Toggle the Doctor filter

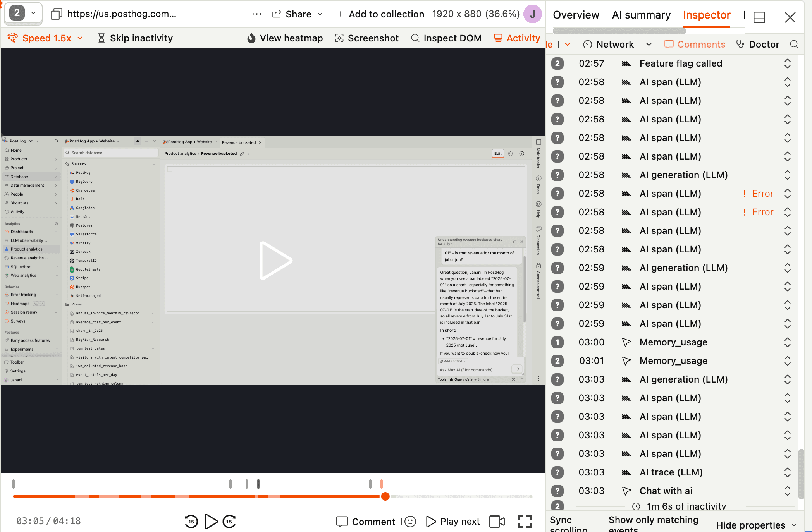coord(758,44)
